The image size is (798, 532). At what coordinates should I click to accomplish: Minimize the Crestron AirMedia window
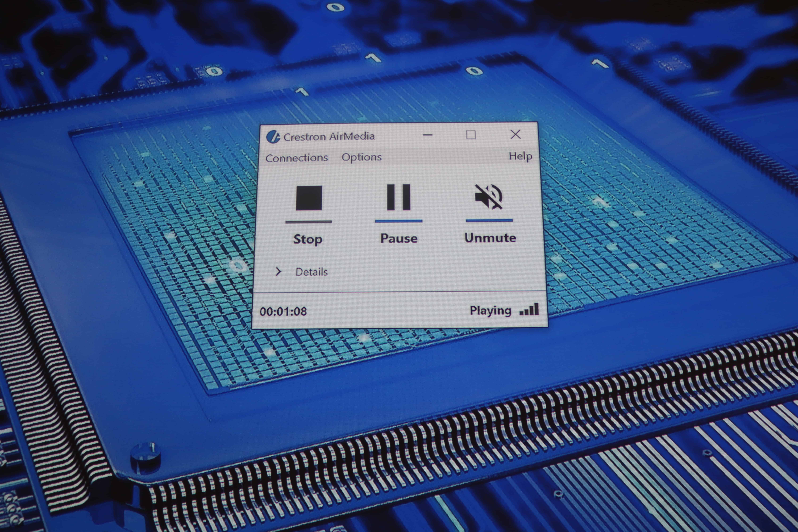pos(427,135)
